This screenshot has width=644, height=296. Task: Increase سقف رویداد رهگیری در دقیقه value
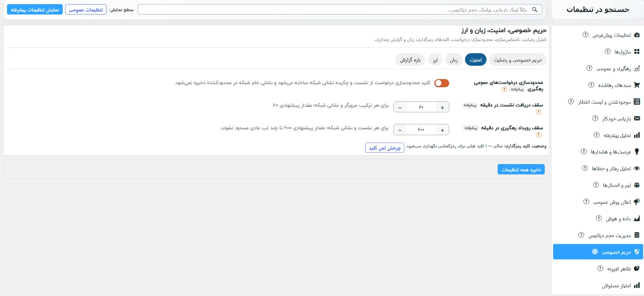443,130
